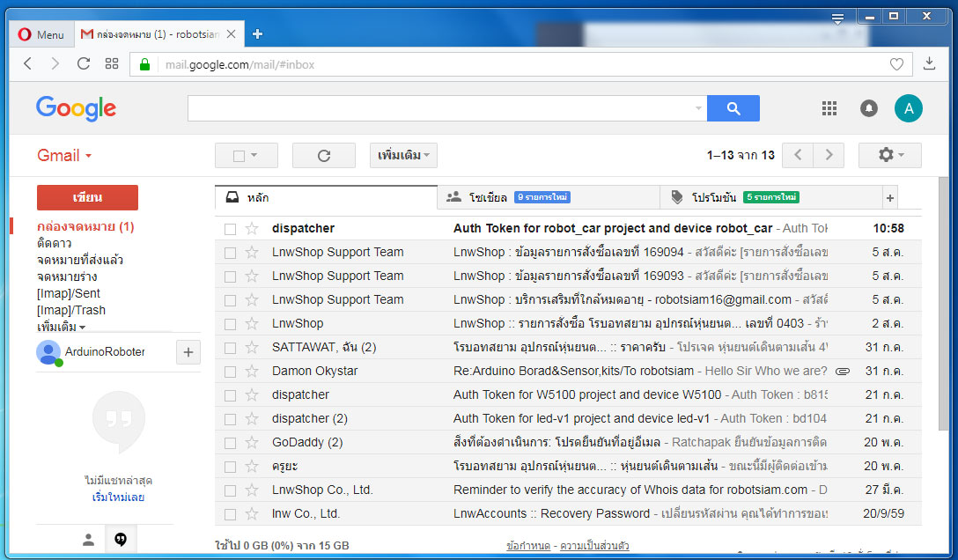This screenshot has height=560, width=958.
Task: Open the ข้อกำหนด terms link
Action: coord(528,545)
